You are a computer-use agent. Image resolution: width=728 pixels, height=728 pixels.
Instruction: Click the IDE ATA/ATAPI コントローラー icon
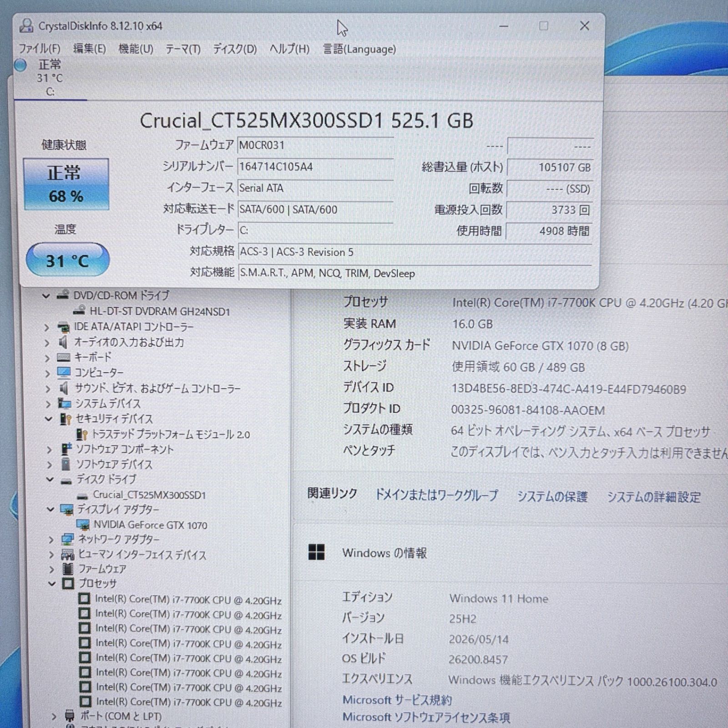tap(63, 327)
